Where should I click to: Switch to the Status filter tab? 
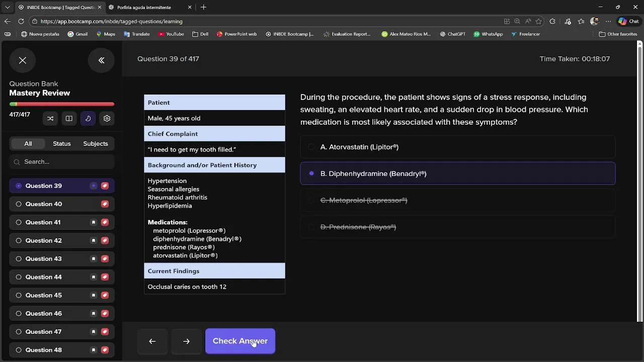coord(62,144)
